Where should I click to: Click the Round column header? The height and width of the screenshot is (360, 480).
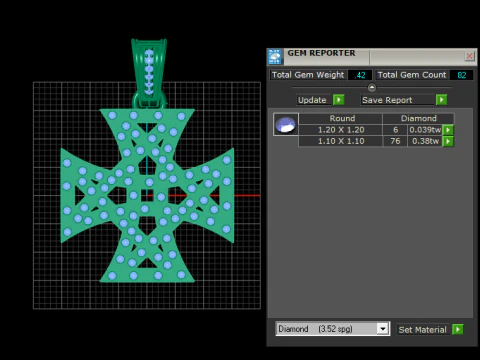341,118
